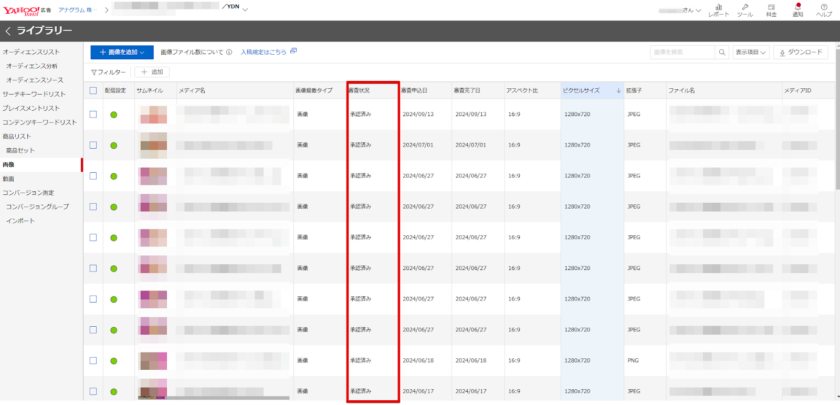
Task: Open the レポート (Reports) icon in header
Action: click(x=718, y=10)
